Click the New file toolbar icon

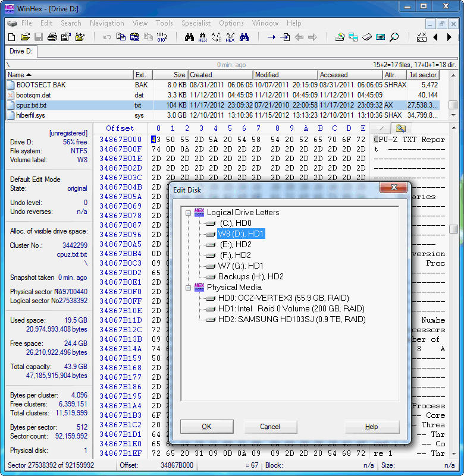pos(11,37)
